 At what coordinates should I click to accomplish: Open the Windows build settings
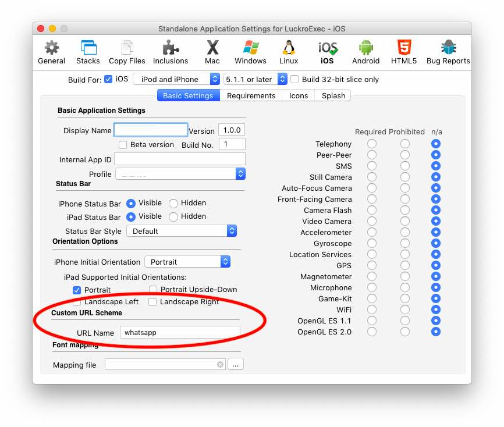(x=250, y=52)
